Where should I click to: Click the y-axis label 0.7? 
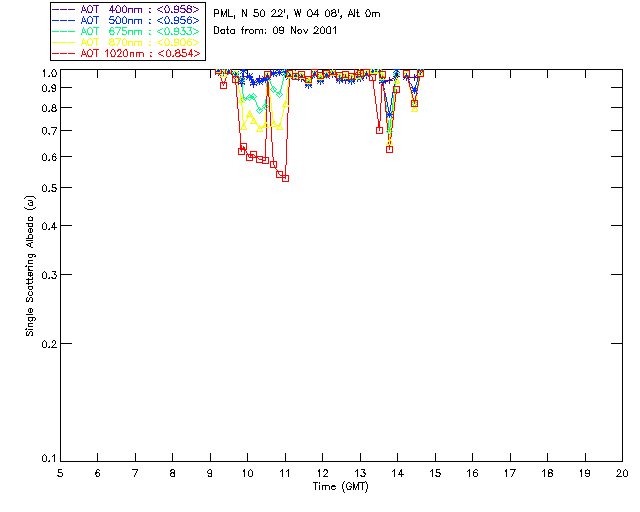49,131
